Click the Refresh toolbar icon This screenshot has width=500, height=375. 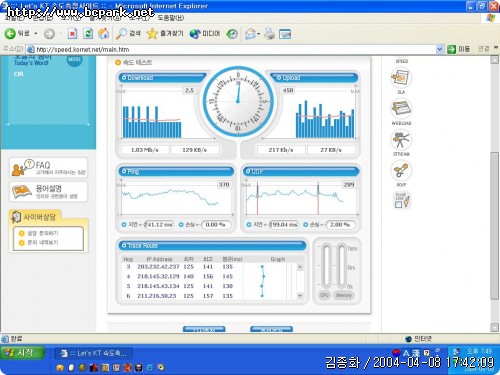point(88,33)
